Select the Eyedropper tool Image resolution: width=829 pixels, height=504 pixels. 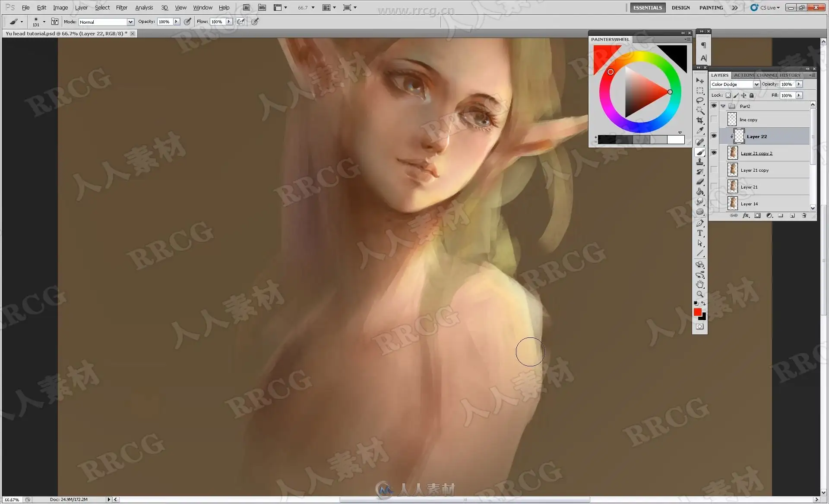[x=700, y=130]
